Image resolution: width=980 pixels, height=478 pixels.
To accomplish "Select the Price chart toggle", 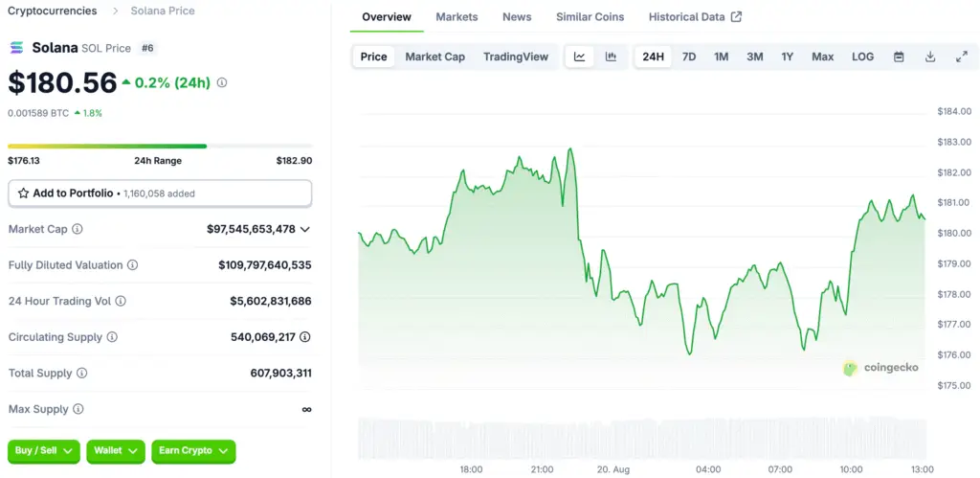I will tap(374, 57).
